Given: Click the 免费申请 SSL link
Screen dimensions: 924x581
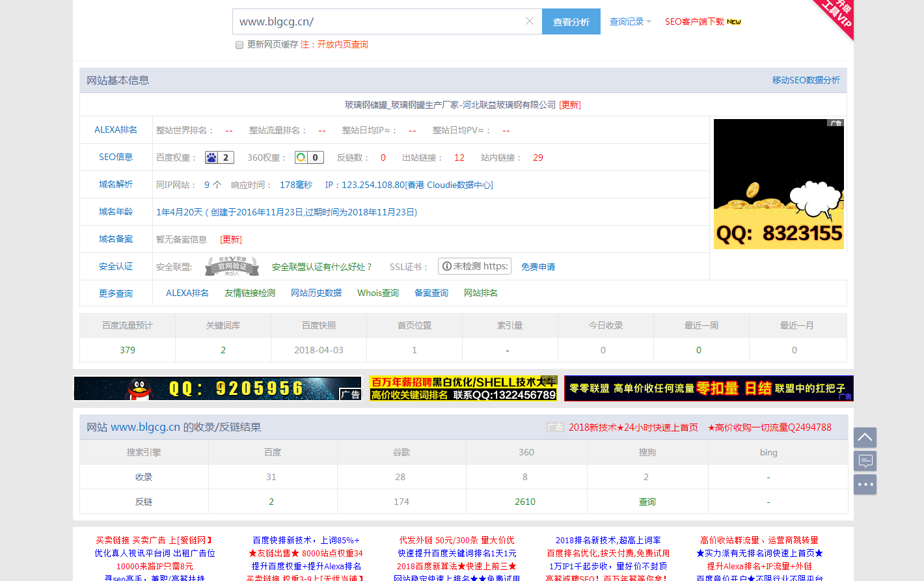Looking at the screenshot, I should click(x=537, y=267).
